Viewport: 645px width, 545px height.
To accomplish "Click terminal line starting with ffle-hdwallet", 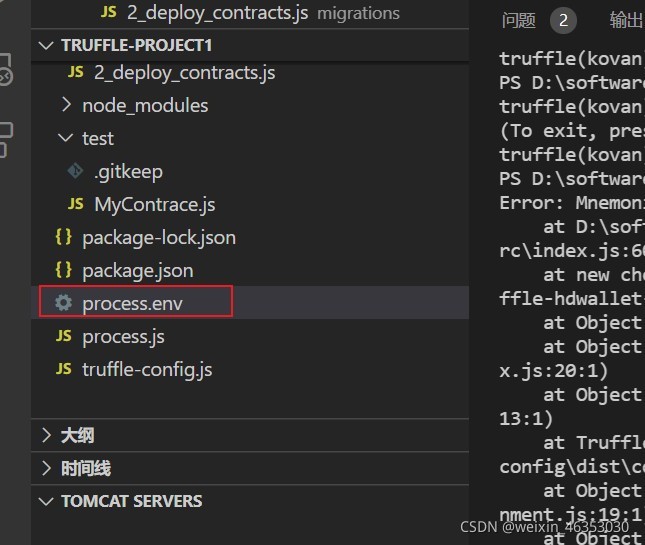I will [x=572, y=299].
